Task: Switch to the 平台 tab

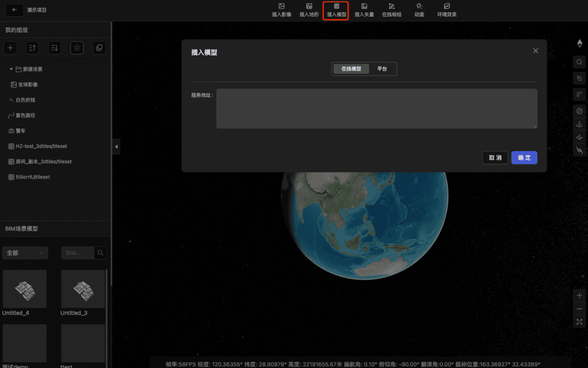Action: click(x=382, y=69)
